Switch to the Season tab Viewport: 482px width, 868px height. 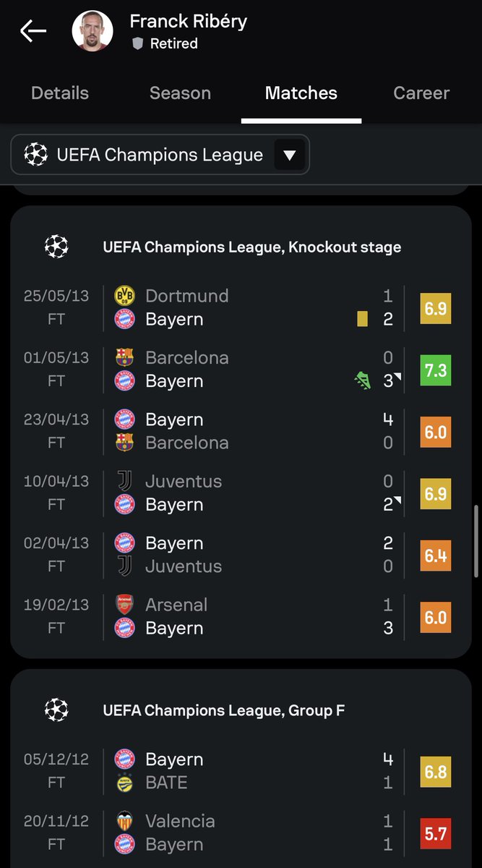click(x=180, y=93)
